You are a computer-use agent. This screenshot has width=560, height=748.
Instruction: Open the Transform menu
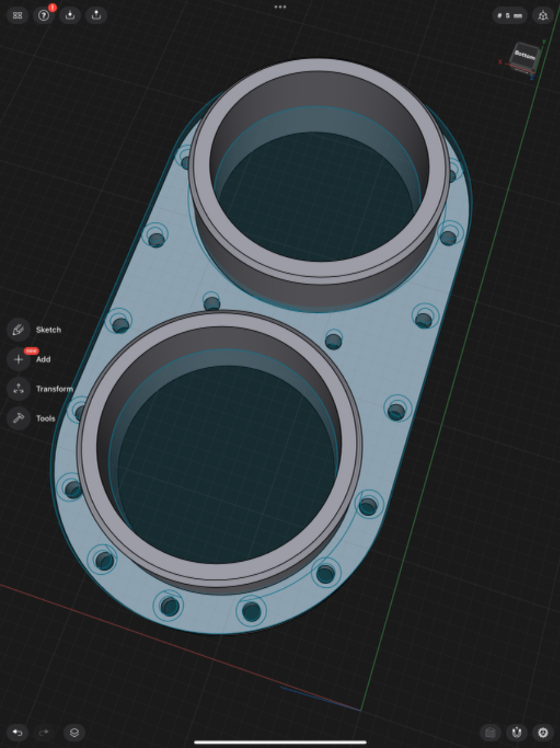coord(19,389)
